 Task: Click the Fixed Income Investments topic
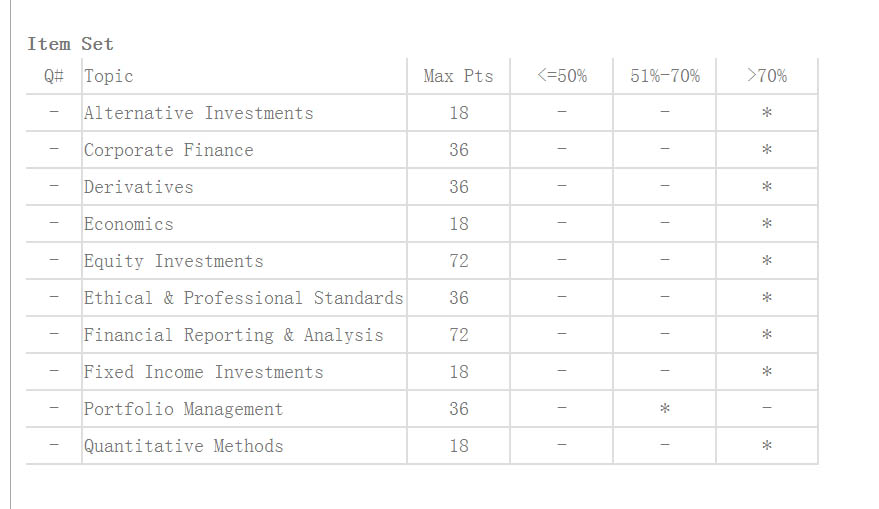coord(203,372)
